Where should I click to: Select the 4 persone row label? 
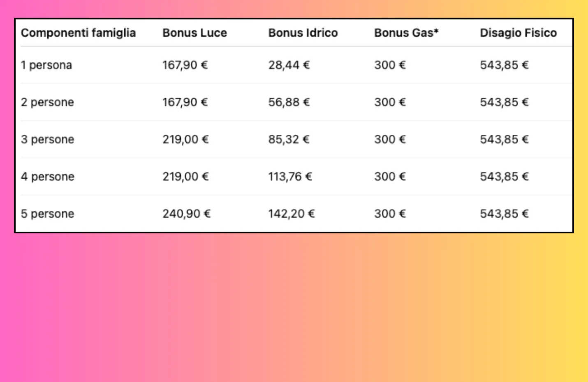[48, 177]
